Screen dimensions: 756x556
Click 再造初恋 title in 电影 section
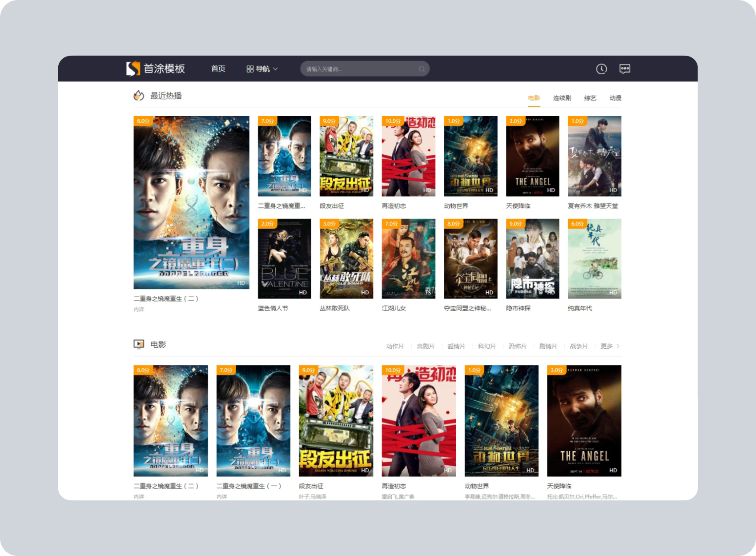(x=394, y=486)
